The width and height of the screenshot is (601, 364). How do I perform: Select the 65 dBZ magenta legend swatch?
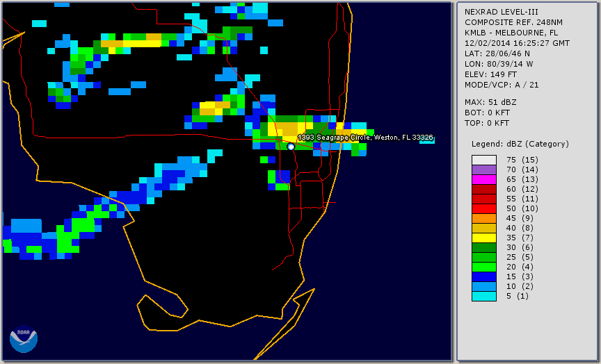point(483,179)
